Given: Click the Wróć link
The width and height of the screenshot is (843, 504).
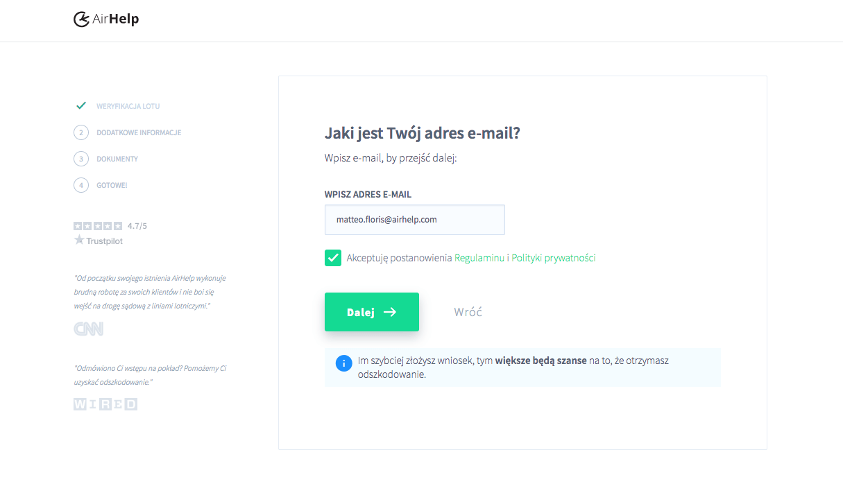Looking at the screenshot, I should pos(468,312).
